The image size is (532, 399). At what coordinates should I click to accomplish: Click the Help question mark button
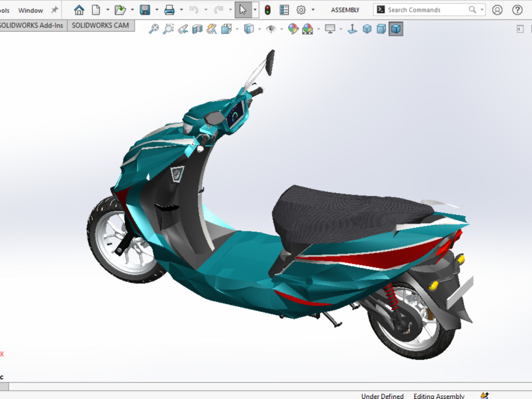[518, 10]
